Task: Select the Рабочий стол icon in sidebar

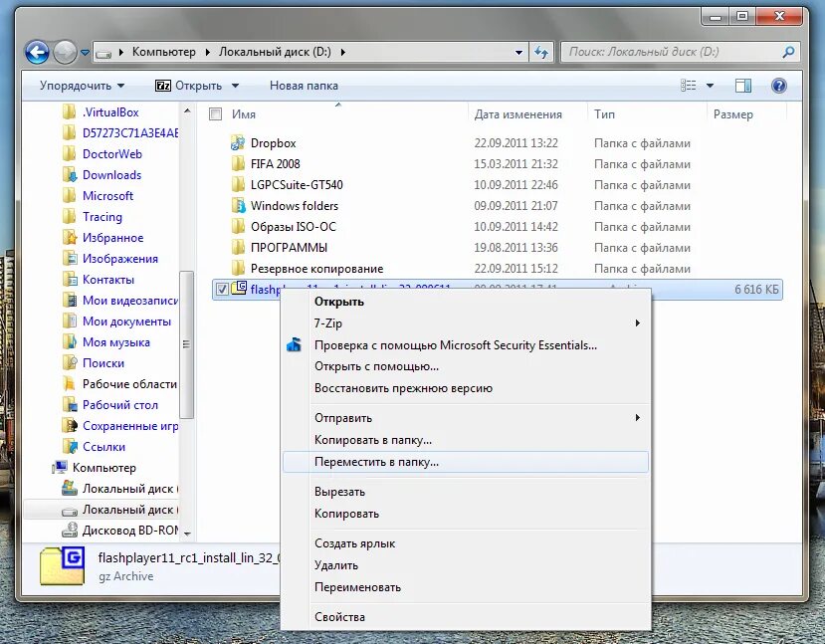Action: (70, 404)
